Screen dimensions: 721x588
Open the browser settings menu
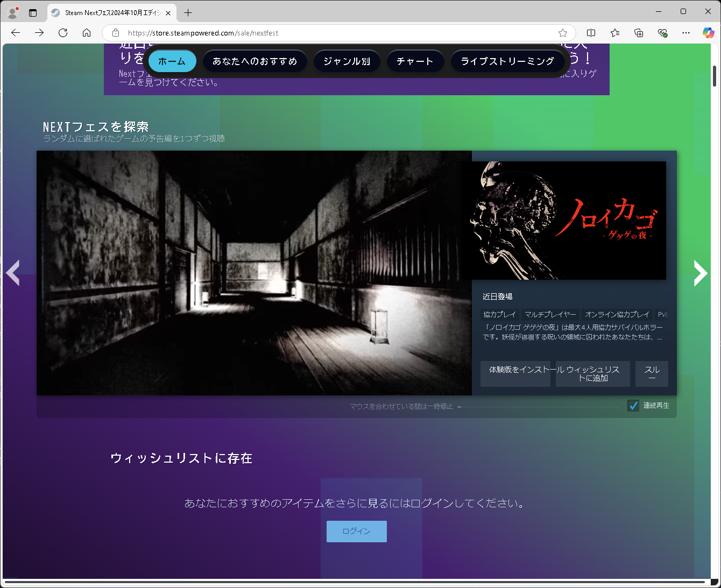tap(685, 33)
